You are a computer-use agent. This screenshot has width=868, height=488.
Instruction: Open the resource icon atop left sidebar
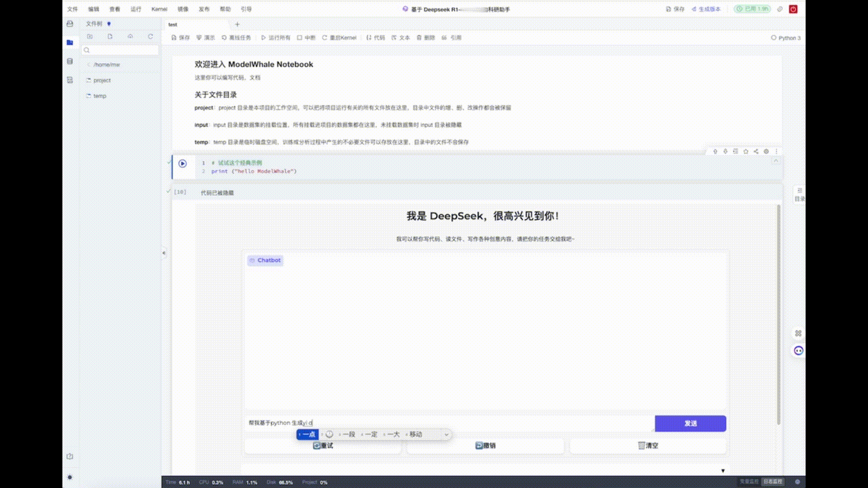pyautogui.click(x=70, y=23)
